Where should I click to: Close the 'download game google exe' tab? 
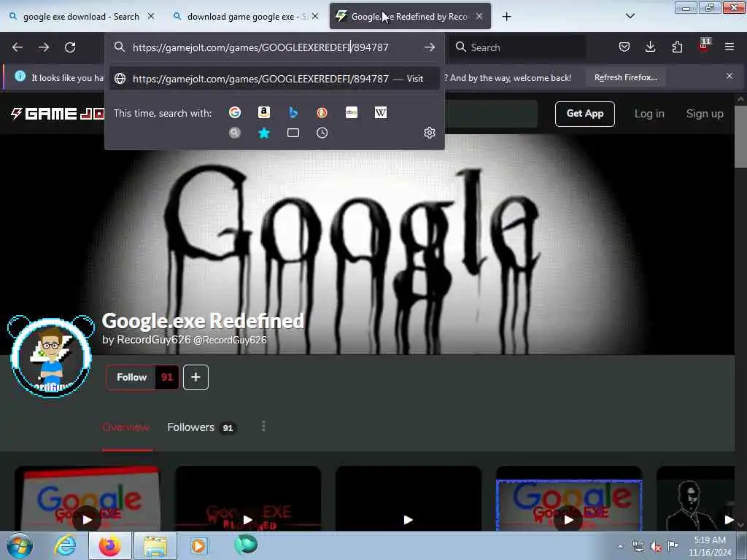315,16
